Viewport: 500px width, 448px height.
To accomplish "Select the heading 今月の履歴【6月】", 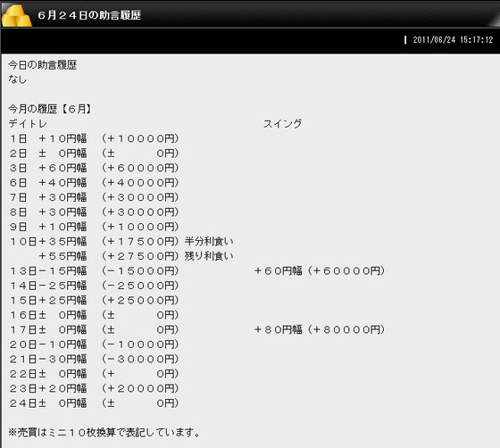I will [50, 109].
